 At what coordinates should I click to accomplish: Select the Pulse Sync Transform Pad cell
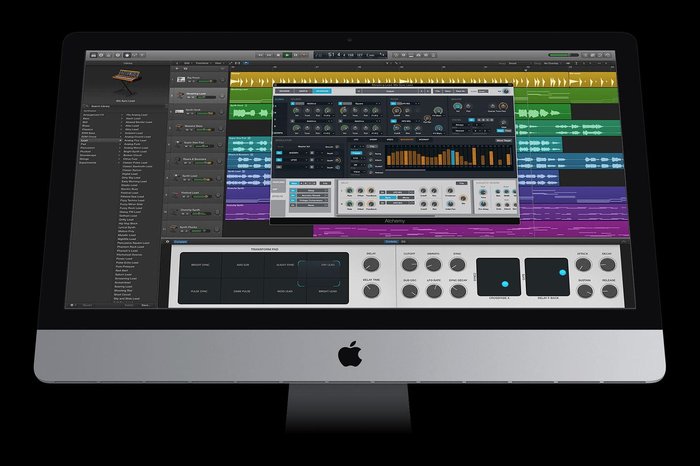point(200,291)
